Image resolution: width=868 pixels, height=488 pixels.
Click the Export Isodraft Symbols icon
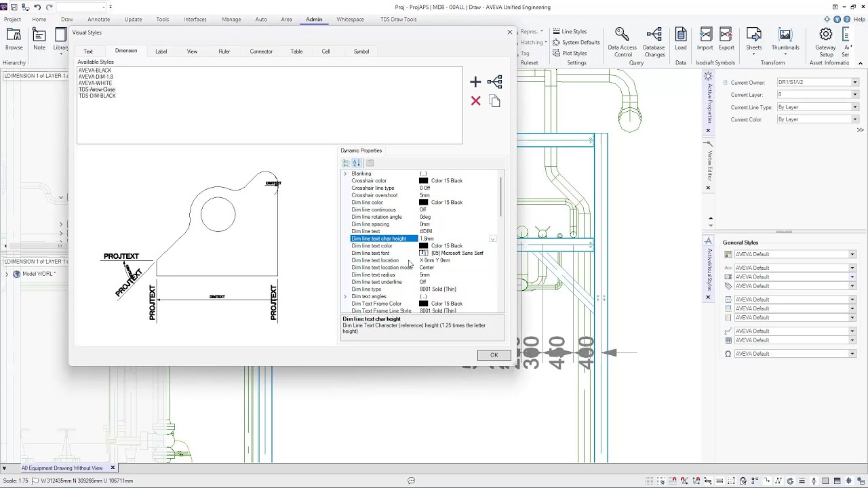(x=726, y=39)
